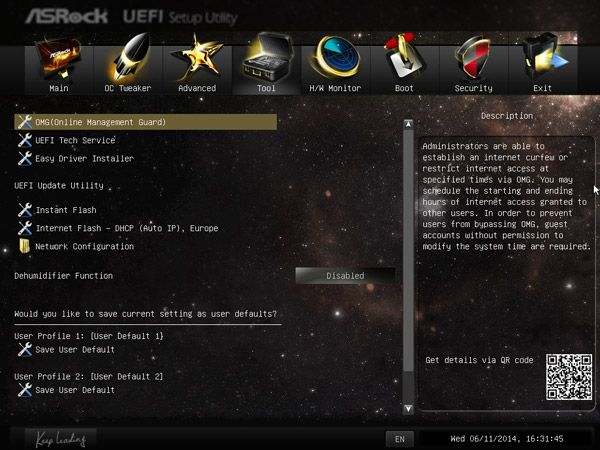Viewport: 600px width, 450px height.
Task: Click the Tool toolbox icon
Action: coord(268,57)
